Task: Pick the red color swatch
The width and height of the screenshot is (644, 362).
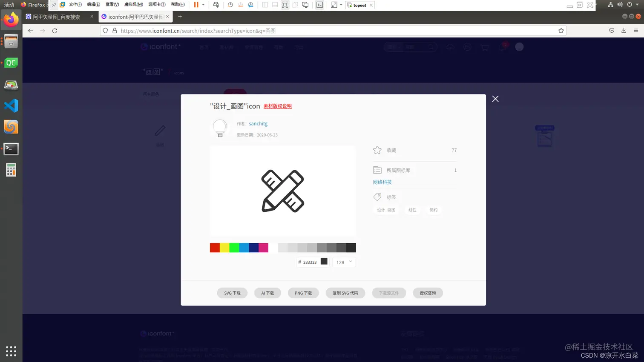Action: click(214, 247)
